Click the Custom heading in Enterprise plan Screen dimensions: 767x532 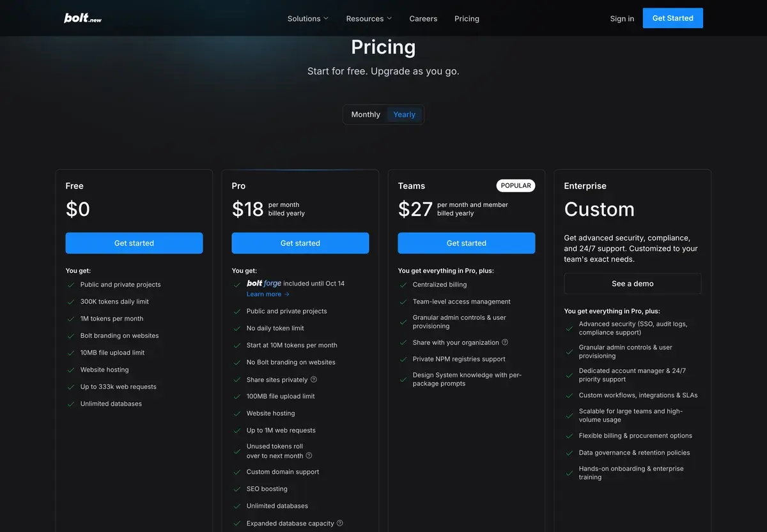[600, 209]
